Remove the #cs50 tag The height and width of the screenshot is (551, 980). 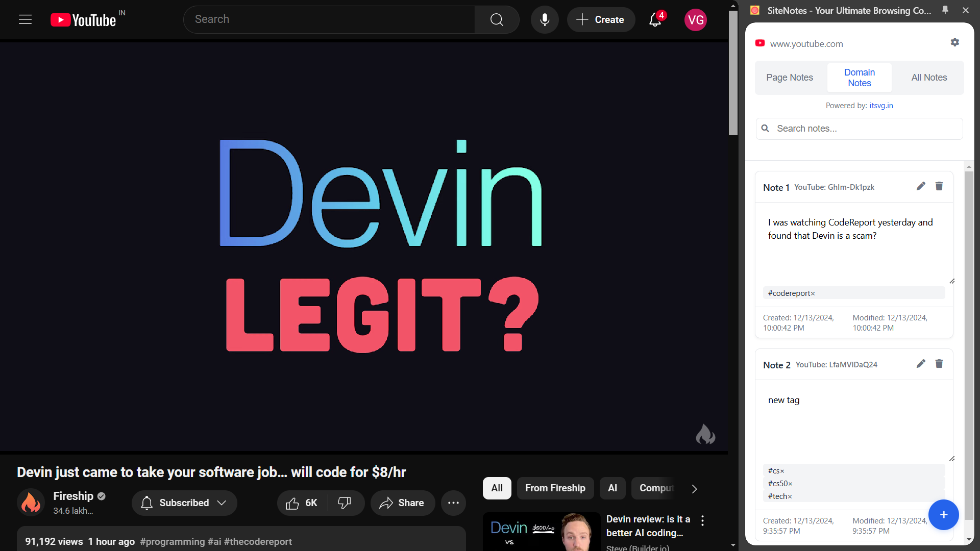pos(790,484)
